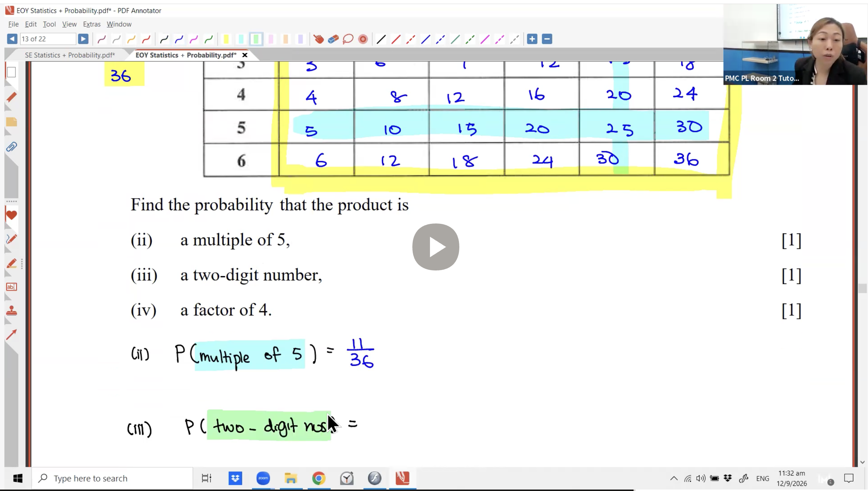Pick the blue pen preset
This screenshot has width=868, height=491.
(x=179, y=39)
